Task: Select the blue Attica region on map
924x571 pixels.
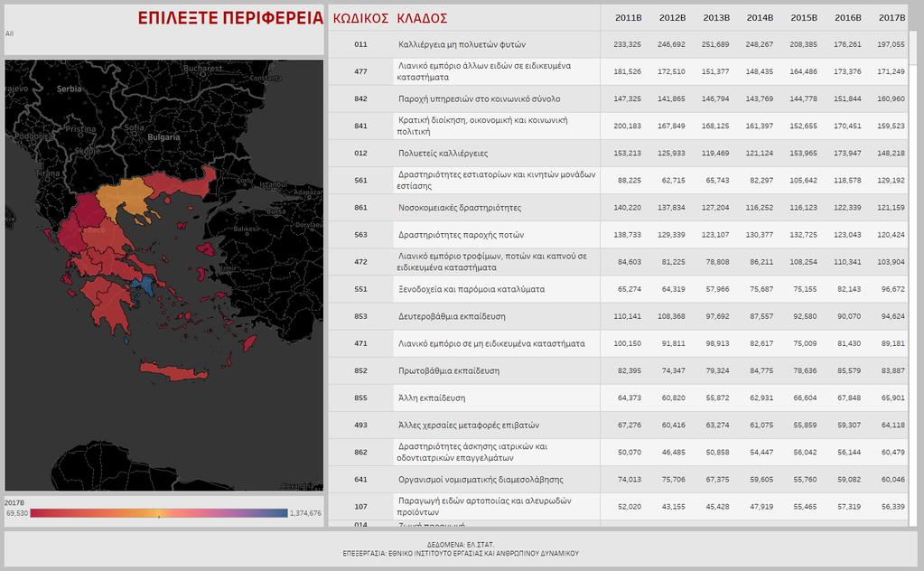Action: [x=143, y=285]
